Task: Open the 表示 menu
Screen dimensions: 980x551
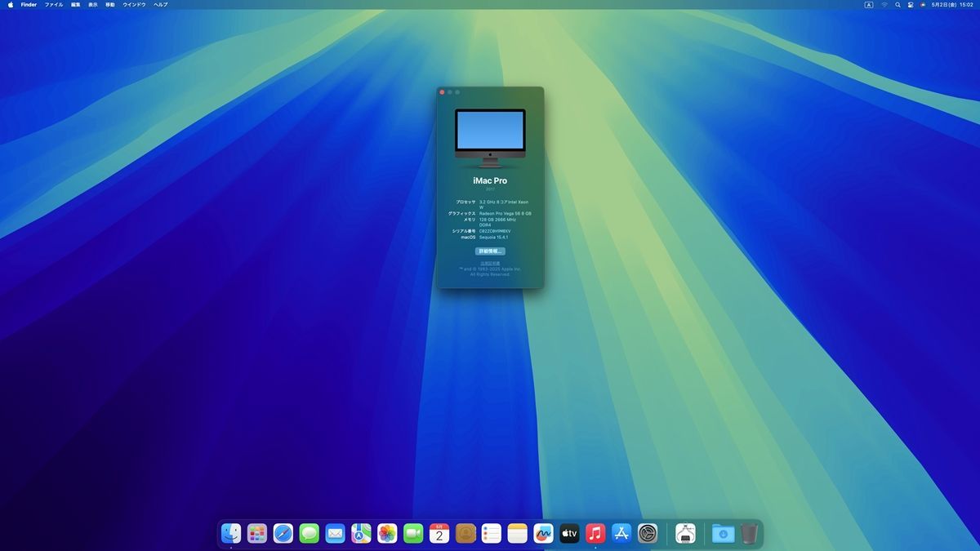Action: point(93,5)
